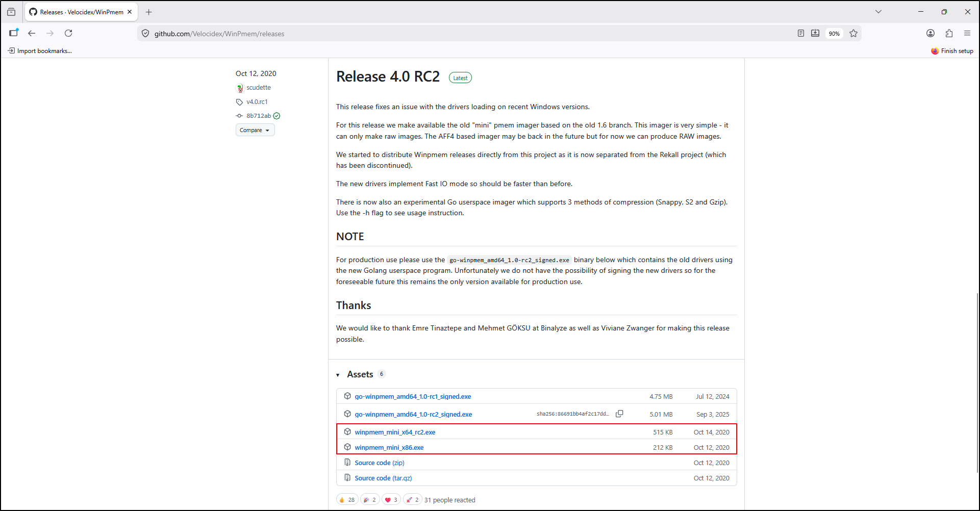
Task: Click the browser back arrow
Action: [32, 33]
